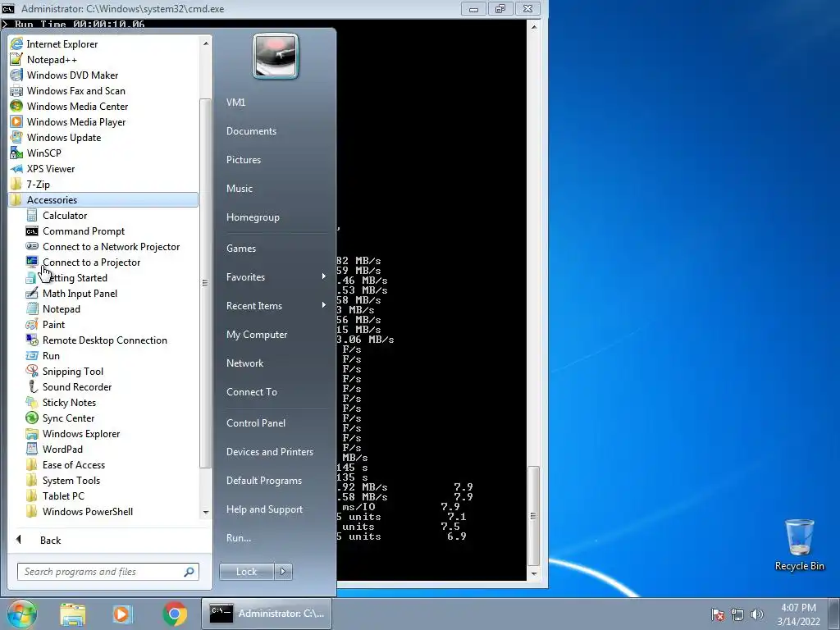Click the user account picture
This screenshot has width=840, height=630.
[276, 57]
